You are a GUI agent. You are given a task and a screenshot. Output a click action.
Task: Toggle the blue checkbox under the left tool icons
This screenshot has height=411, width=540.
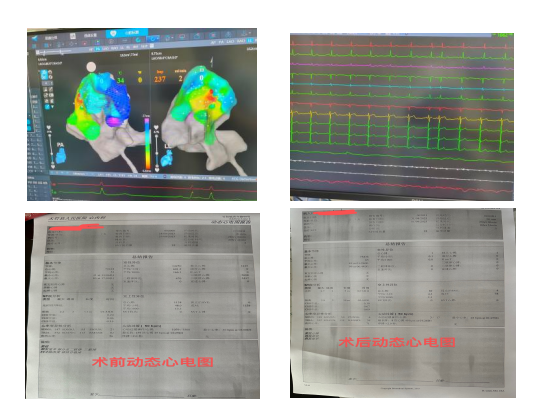point(47,107)
